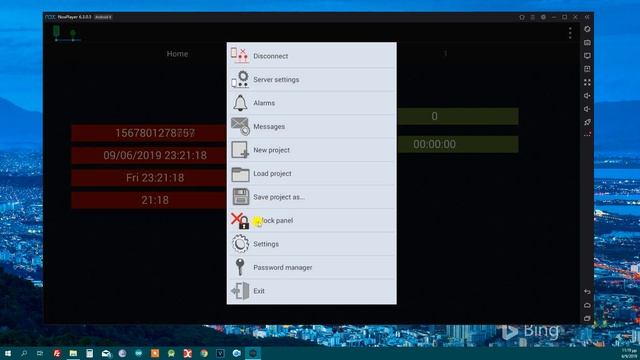Open Chrome from the taskbar
640x360 pixels.
click(x=204, y=353)
